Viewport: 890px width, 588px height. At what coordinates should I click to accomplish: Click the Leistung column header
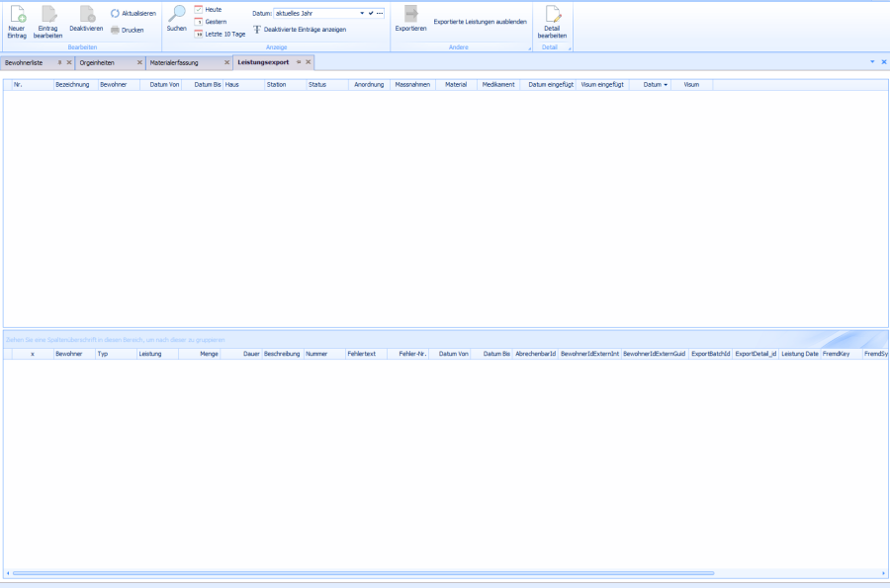pyautogui.click(x=158, y=354)
